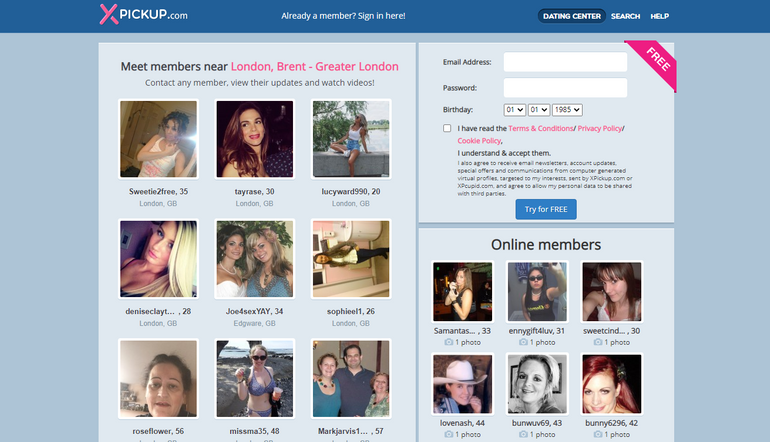Click the London, Brent - Greater London link

(315, 66)
